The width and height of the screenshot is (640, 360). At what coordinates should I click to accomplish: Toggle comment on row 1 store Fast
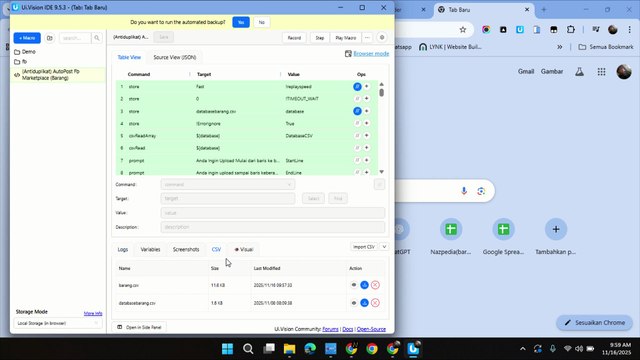(357, 87)
